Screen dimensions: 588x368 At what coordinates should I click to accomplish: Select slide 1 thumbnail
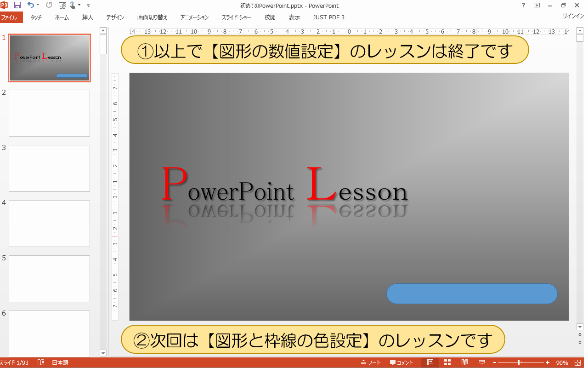tap(50, 58)
